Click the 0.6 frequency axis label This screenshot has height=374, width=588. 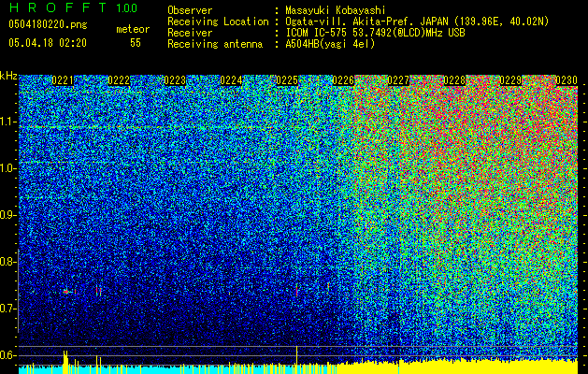pyautogui.click(x=7, y=355)
